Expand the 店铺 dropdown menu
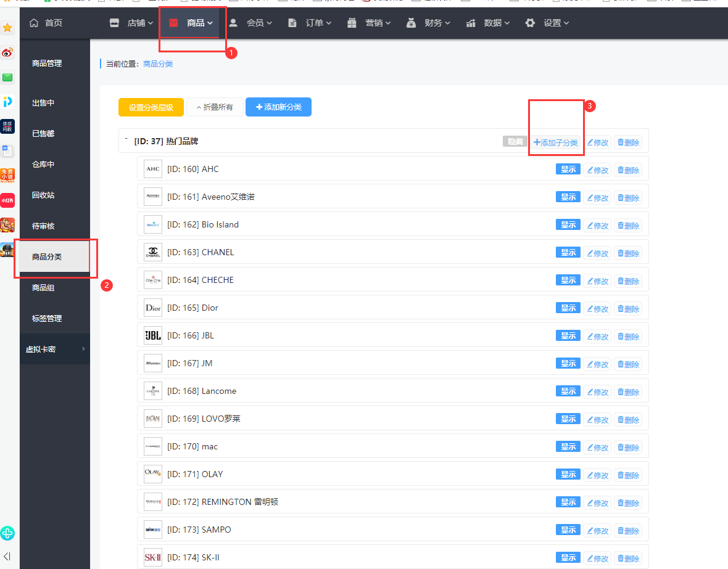The height and width of the screenshot is (569, 728). [x=151, y=23]
